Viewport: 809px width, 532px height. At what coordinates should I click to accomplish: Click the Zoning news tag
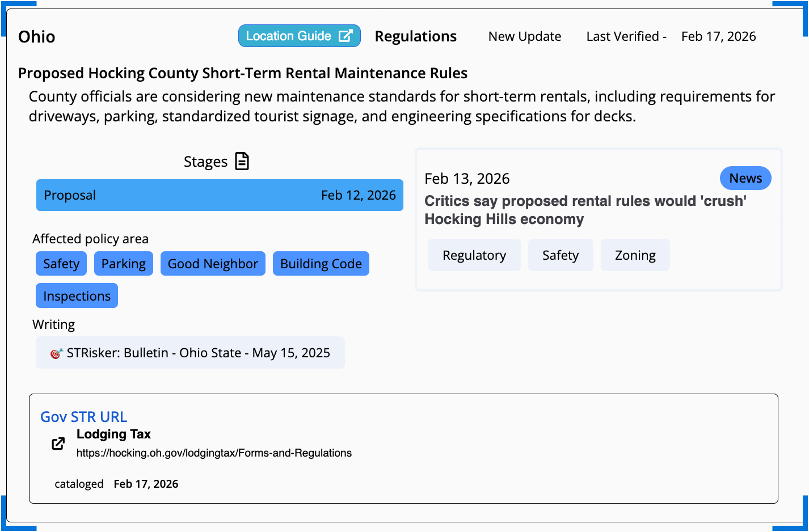pos(635,255)
